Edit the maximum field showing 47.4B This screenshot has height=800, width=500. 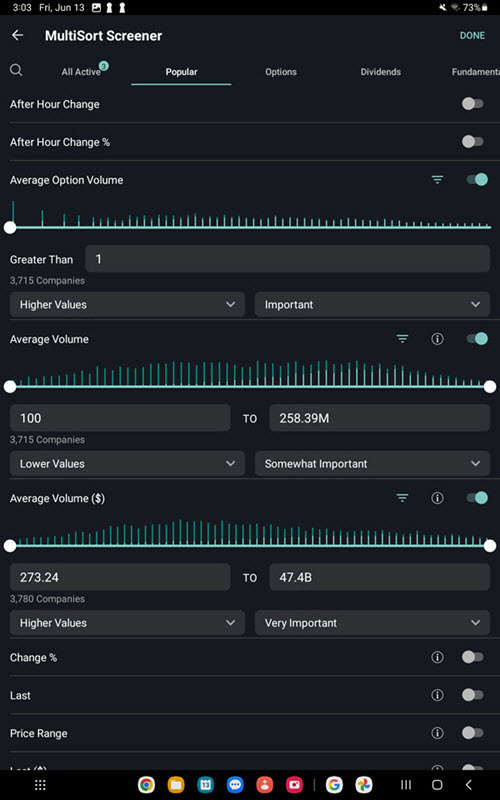tap(380, 577)
